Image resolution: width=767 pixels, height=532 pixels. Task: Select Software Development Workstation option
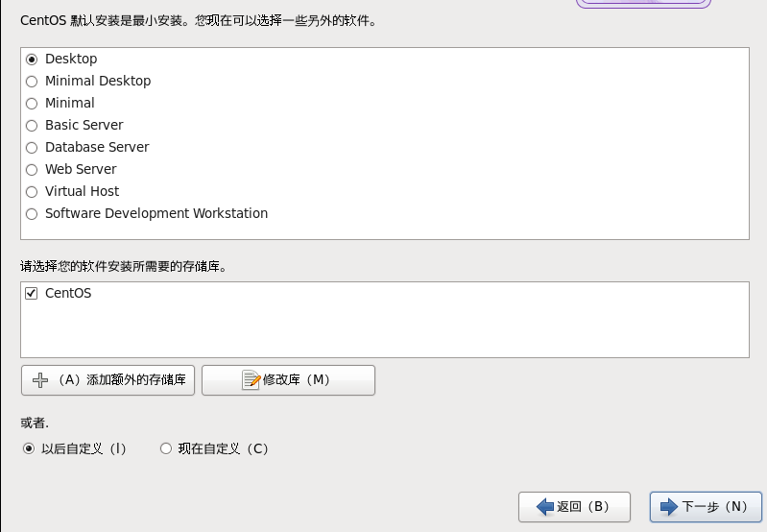click(x=32, y=214)
